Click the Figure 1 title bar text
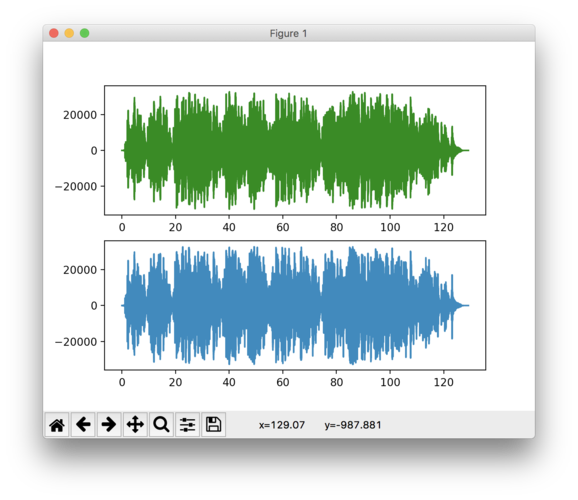This screenshot has width=578, height=500. point(288,34)
